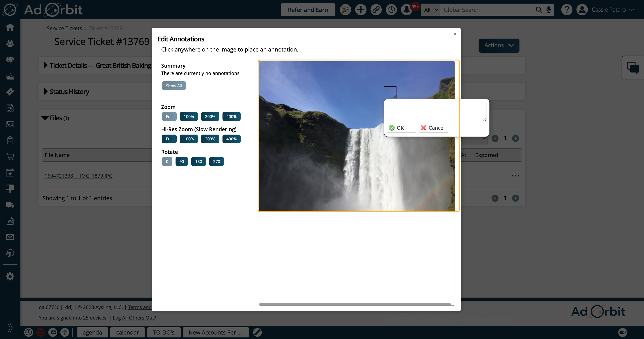Click the party popper icon in header
Viewport: 644px width, 339px height.
345,10
